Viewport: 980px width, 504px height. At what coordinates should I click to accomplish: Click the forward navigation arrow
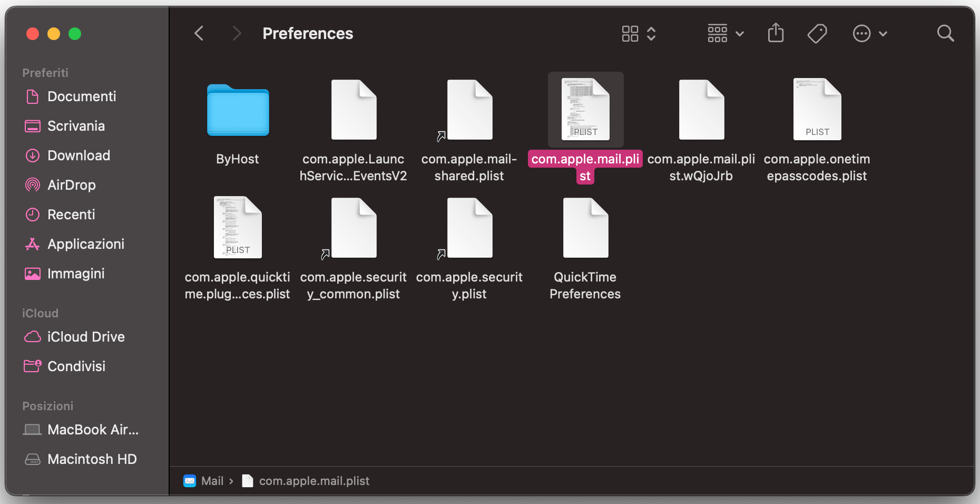236,33
